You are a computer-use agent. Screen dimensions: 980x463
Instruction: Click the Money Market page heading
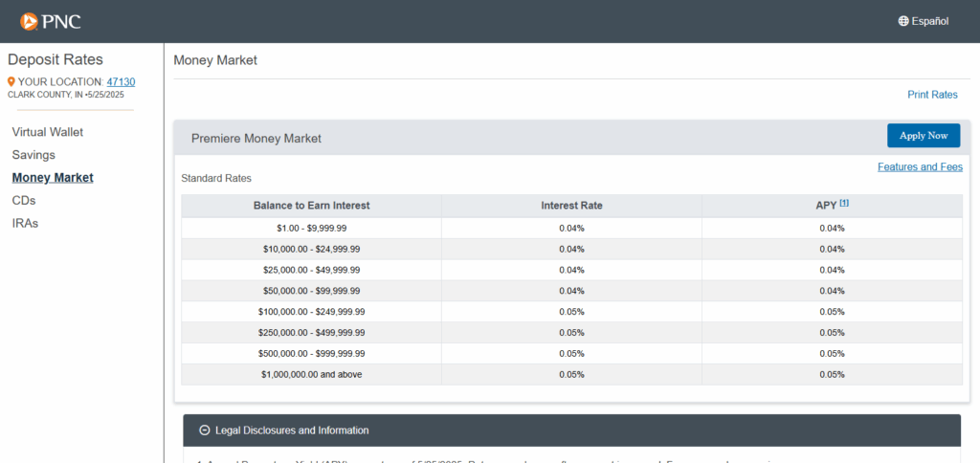(215, 60)
